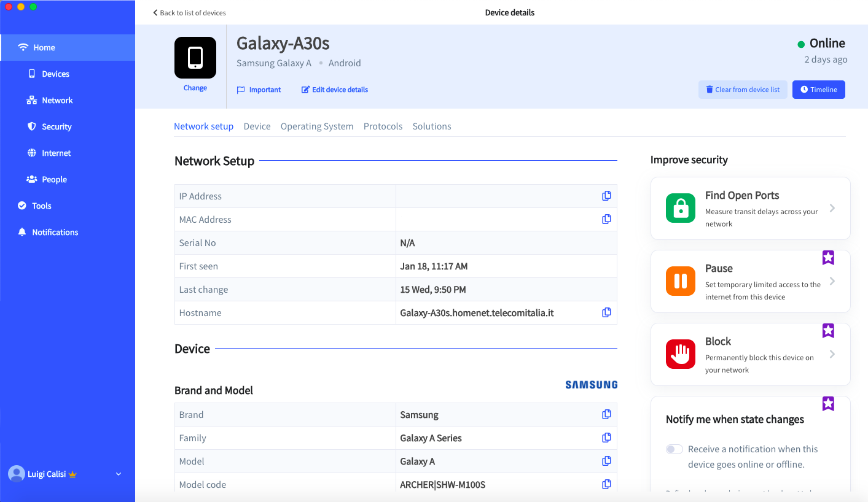Open Internet in the sidebar
868x502 pixels.
click(x=68, y=153)
